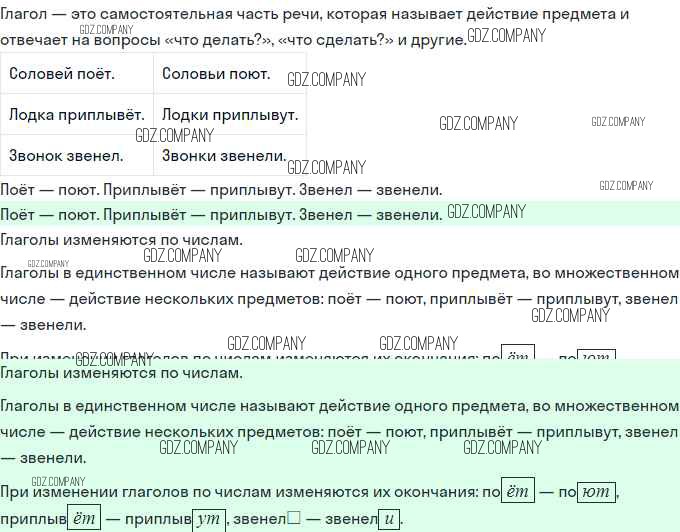Image resolution: width=680 pixels, height=532 pixels.
Task: Select the "Звонки звенели." table cell
Action: click(x=224, y=156)
